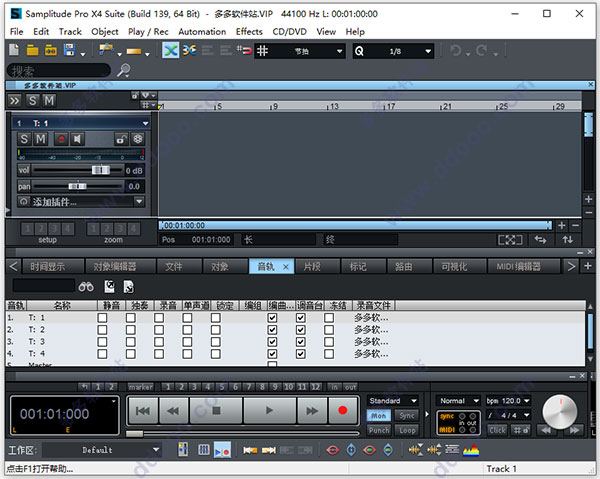Click the track 1 lock icon

pyautogui.click(x=121, y=139)
